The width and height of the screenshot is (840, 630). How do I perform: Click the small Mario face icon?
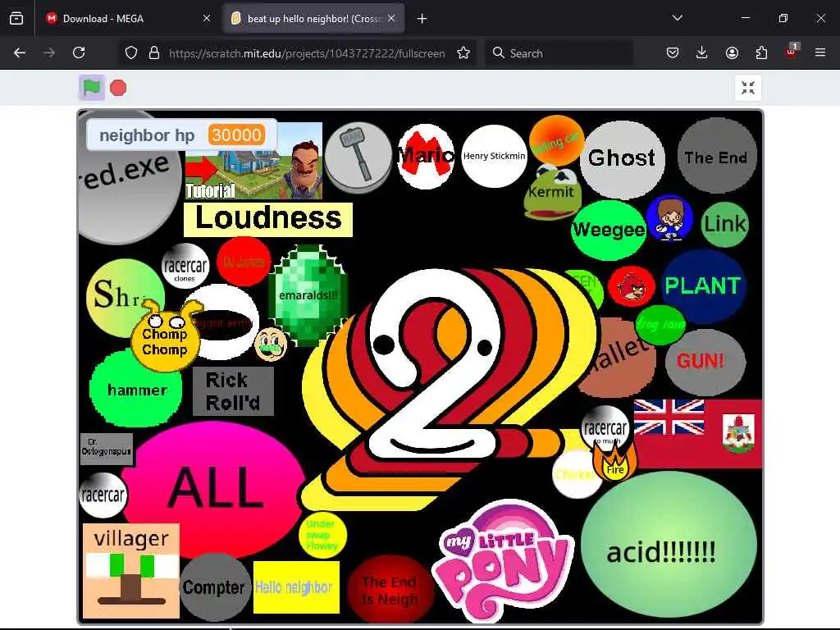click(x=271, y=344)
